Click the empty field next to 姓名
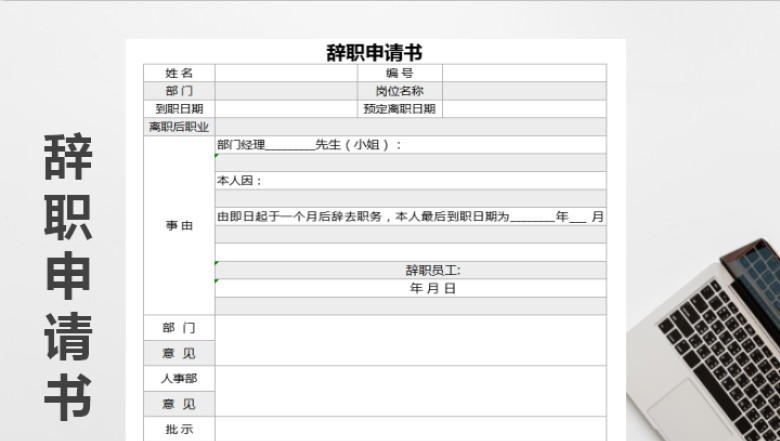The image size is (780, 441). 286,73
